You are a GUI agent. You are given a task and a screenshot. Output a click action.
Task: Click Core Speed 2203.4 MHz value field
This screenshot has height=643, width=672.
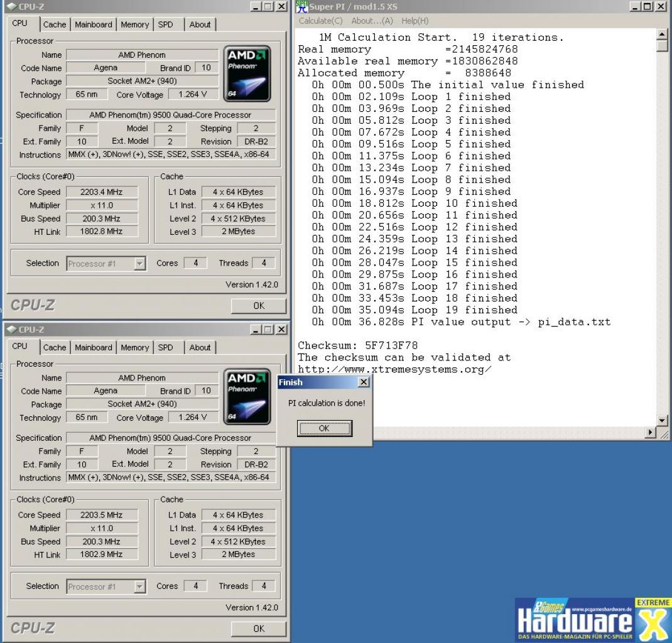[x=102, y=192]
